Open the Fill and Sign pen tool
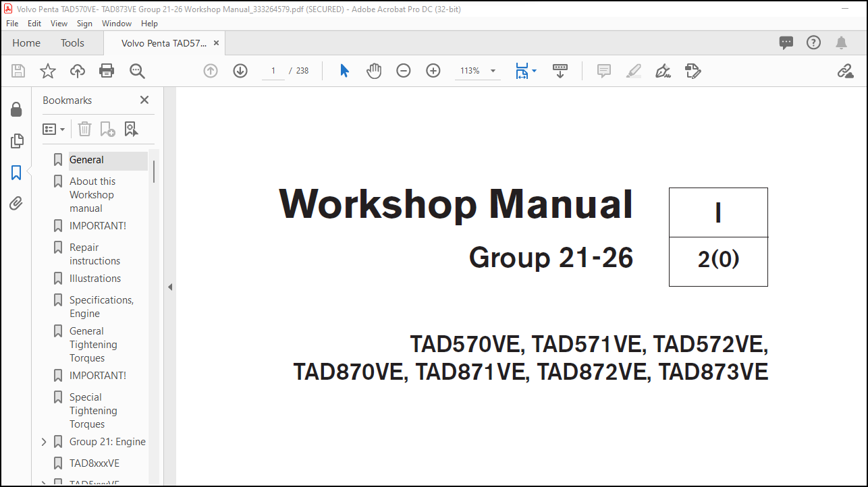This screenshot has width=868, height=487. point(663,71)
